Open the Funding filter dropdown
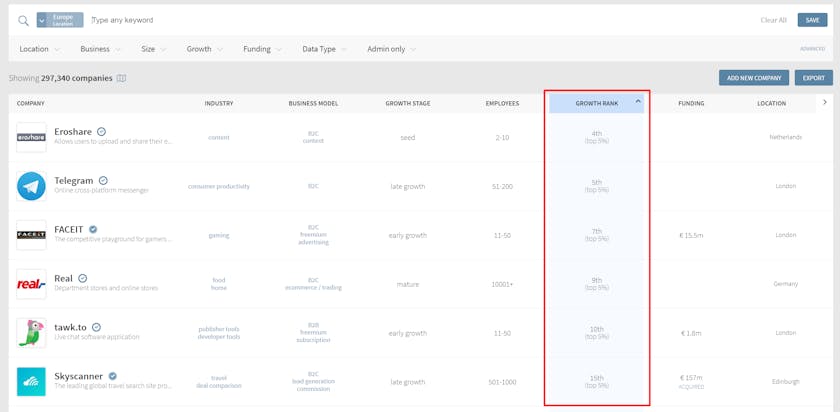This screenshot has width=840, height=412. 262,49
